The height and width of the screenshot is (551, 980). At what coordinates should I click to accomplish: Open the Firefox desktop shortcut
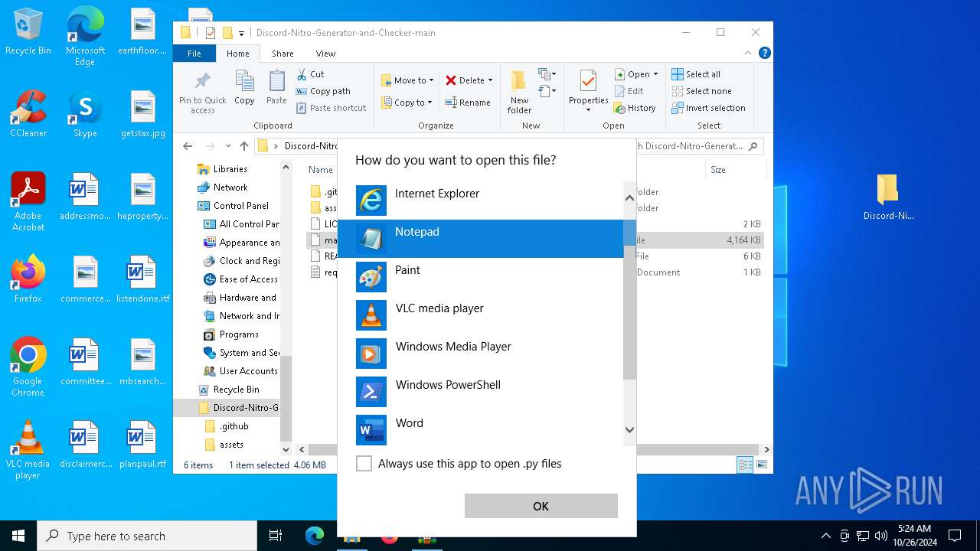point(28,279)
